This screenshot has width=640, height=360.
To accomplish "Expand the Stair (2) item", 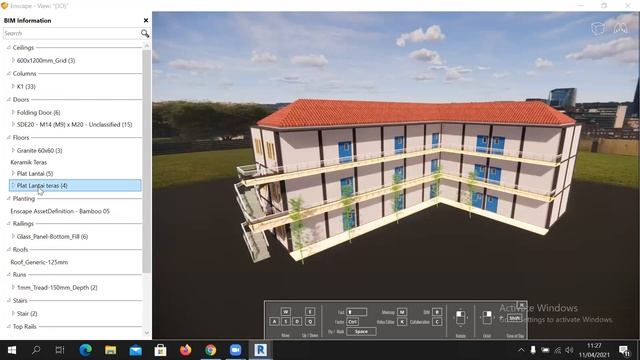I will [x=13, y=313].
